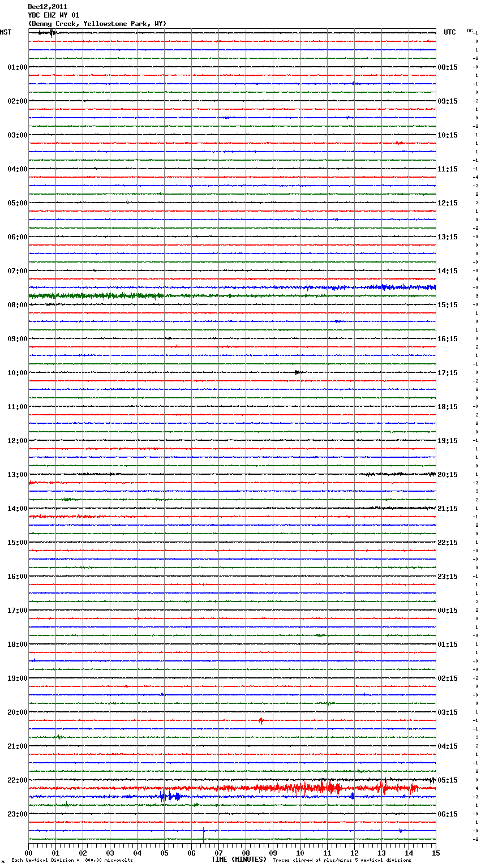Select the 12:00 MST hour label
481x868 pixels.
18,441
